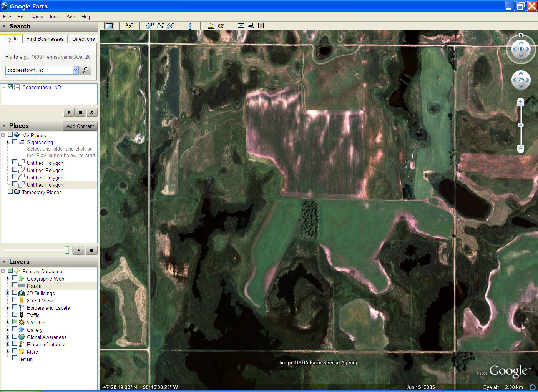Enable the Street View layer checkbox
This screenshot has width=538, height=392.
[15, 300]
